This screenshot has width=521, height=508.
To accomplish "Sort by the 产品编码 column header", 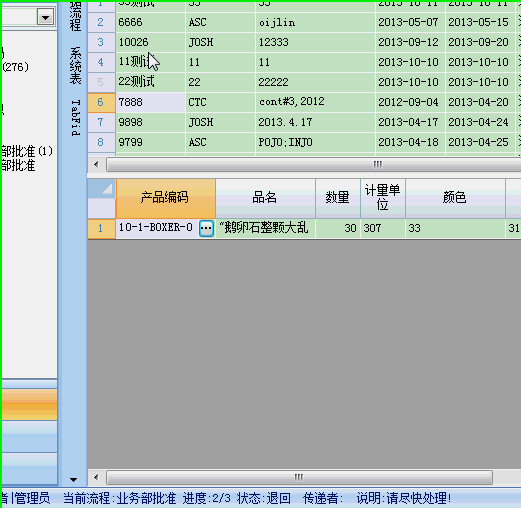I will click(x=166, y=198).
